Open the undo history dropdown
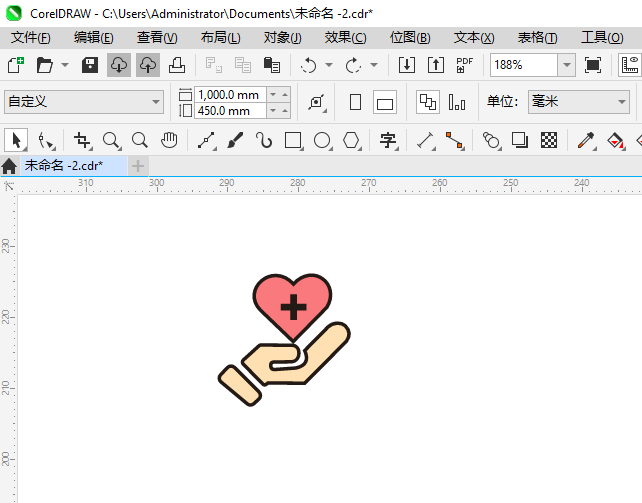642x503 pixels. 329,65
